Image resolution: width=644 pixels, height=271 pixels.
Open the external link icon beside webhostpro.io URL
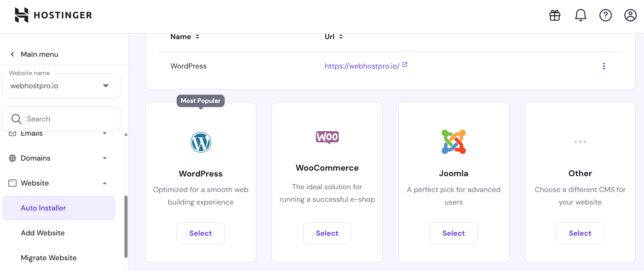(405, 65)
